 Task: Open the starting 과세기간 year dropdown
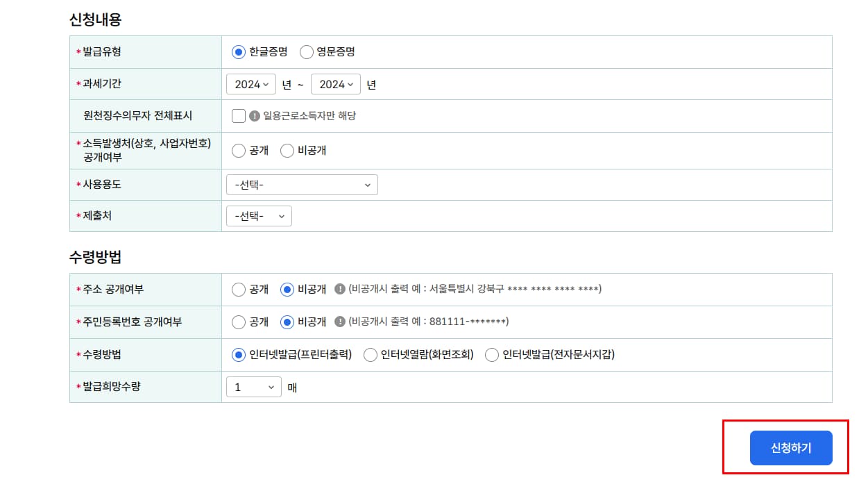point(250,83)
